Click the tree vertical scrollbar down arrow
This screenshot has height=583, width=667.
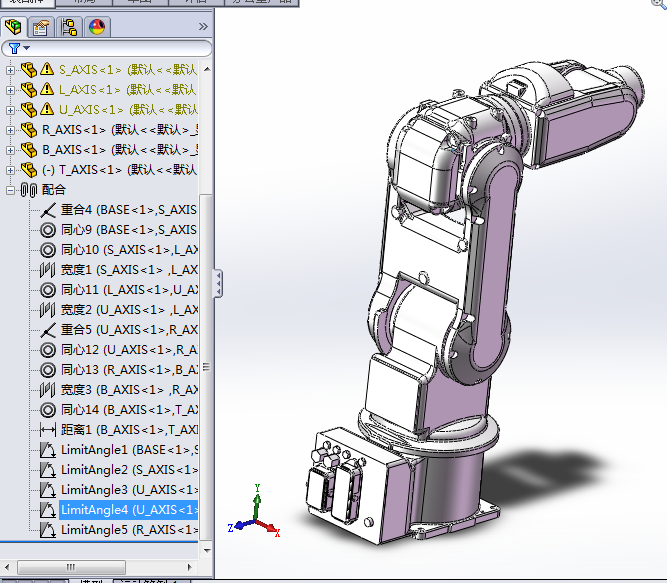click(x=207, y=550)
